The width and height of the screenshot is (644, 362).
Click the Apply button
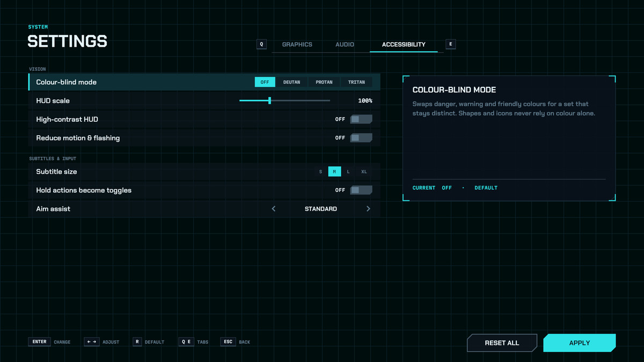(x=580, y=343)
